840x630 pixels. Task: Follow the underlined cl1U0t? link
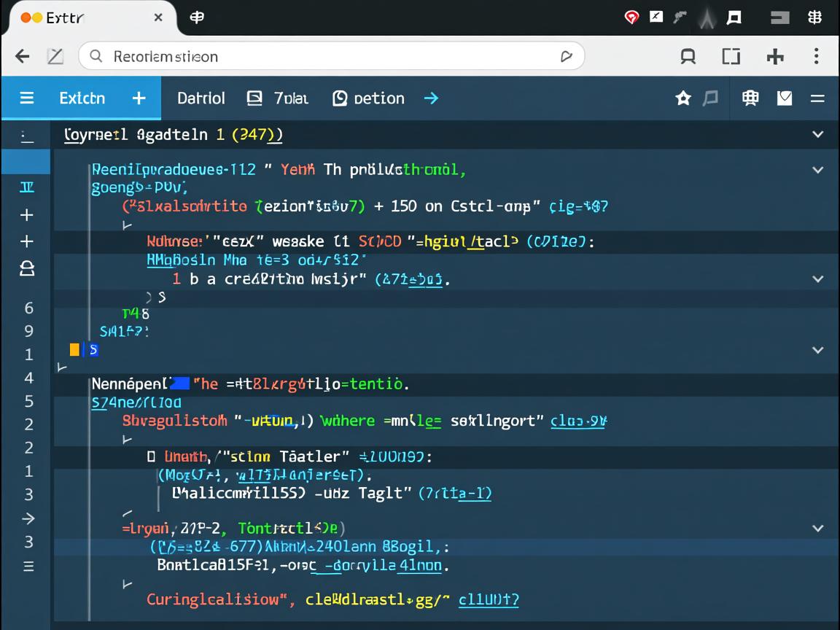(489, 600)
